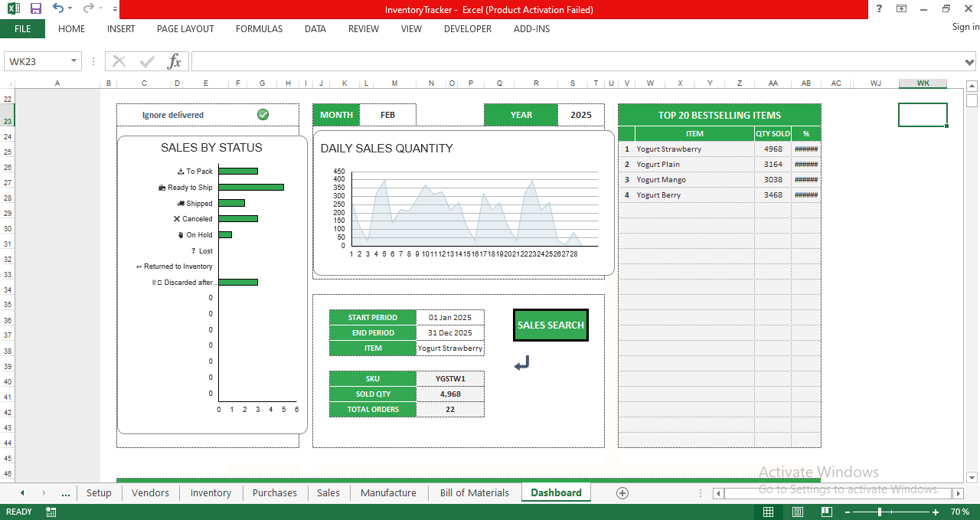Open the VIEW ribbon tab

(411, 29)
